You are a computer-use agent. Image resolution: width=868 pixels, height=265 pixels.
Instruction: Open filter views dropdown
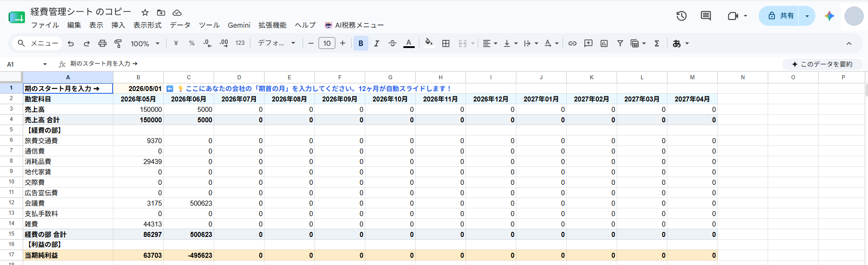point(638,43)
